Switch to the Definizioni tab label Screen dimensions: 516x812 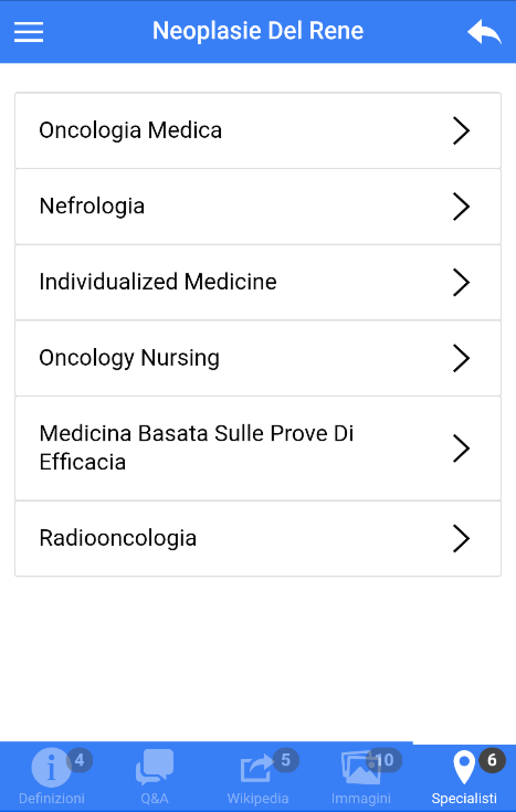tap(51, 798)
